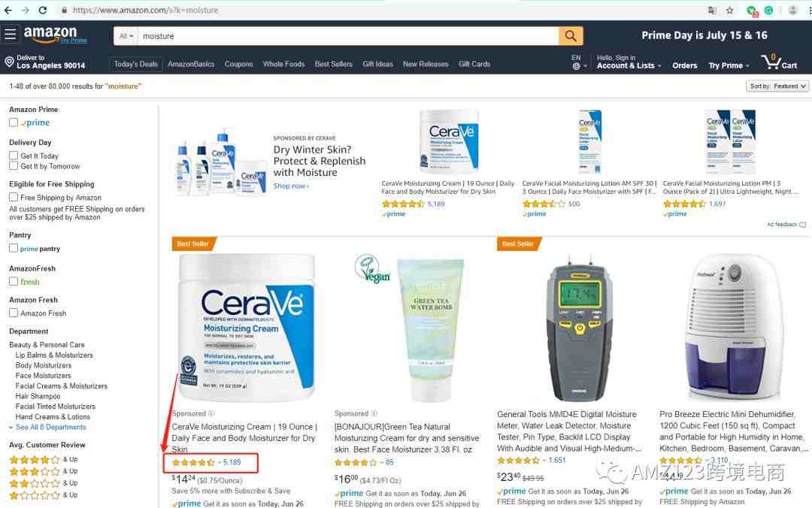Click the language globe icon

click(577, 66)
